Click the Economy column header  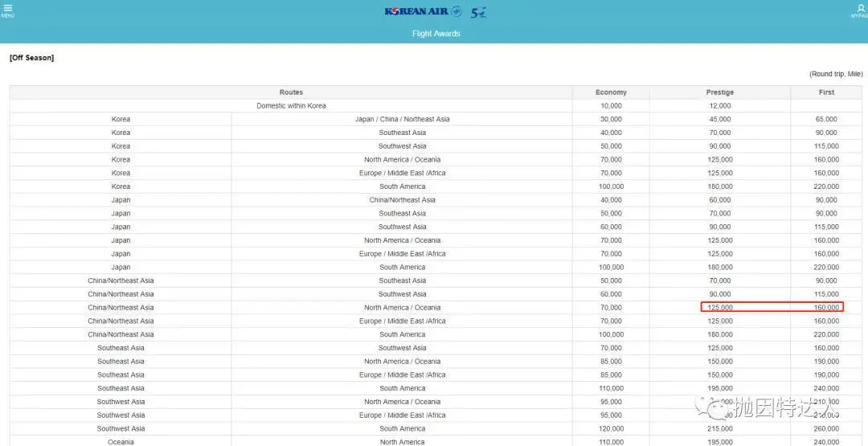611,92
